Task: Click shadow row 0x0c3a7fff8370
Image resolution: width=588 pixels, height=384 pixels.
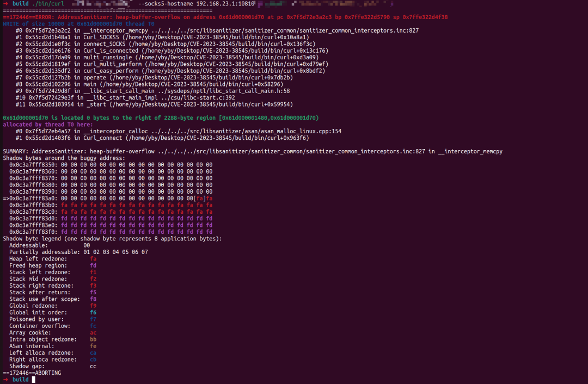Action: click(x=111, y=178)
